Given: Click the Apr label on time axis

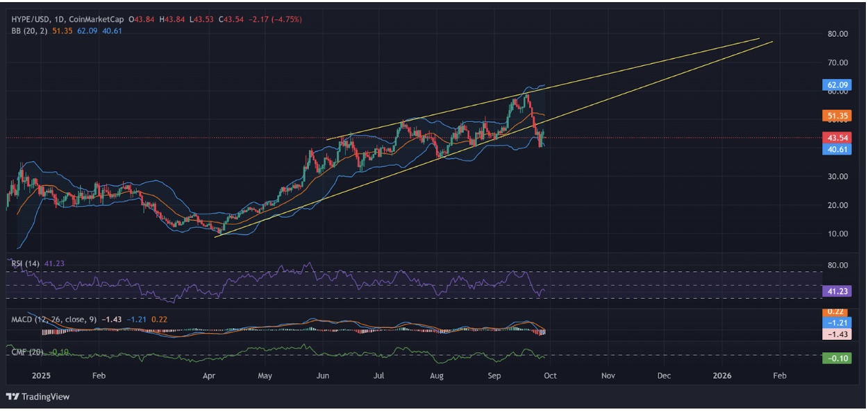Looking at the screenshot, I should [208, 376].
